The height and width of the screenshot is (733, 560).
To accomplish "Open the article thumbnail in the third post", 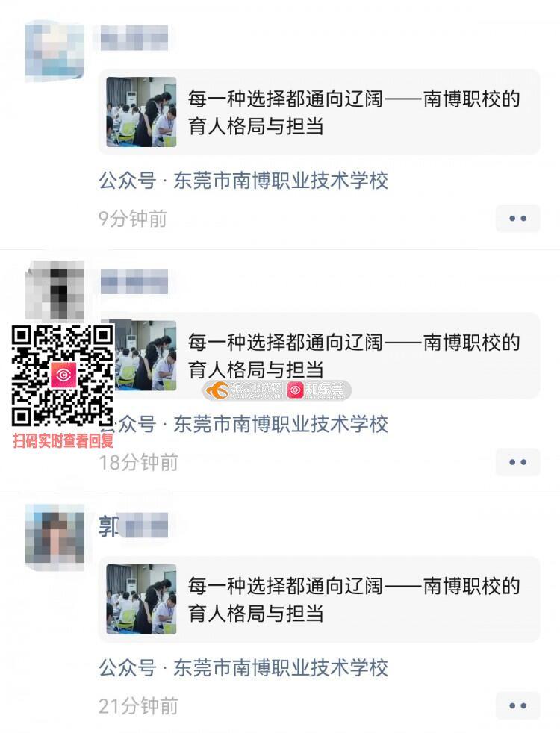I will pos(141,599).
